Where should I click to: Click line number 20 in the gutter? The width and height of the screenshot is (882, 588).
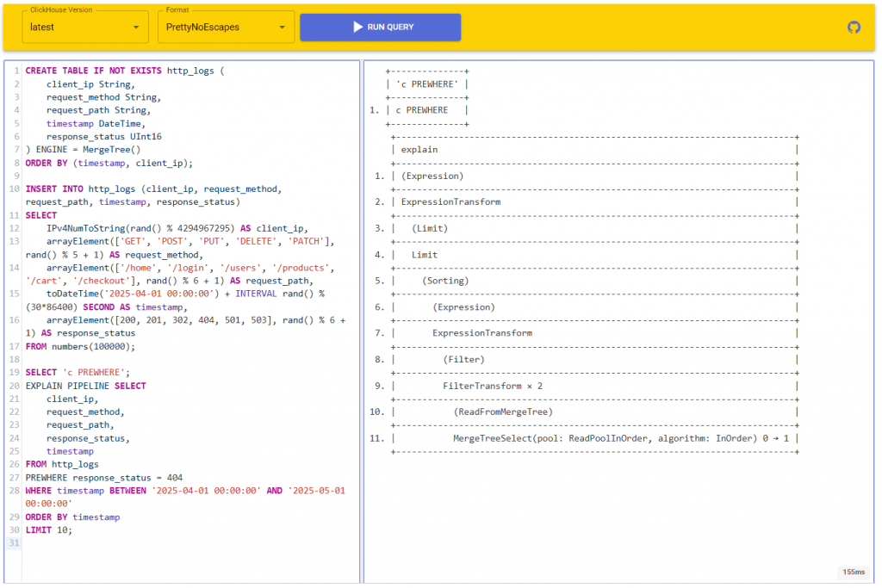14,386
